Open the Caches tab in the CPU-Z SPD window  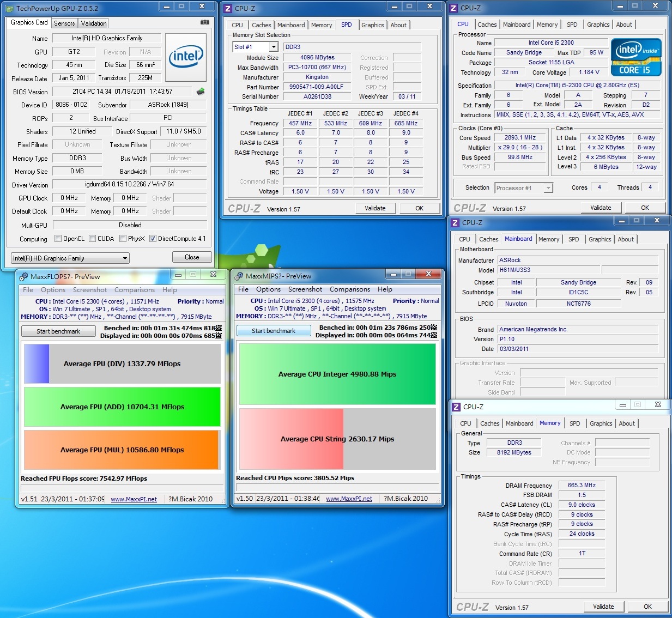(262, 25)
